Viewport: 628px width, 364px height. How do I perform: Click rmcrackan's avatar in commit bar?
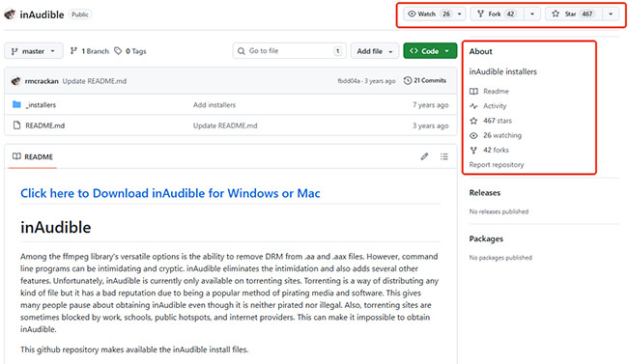(x=16, y=81)
